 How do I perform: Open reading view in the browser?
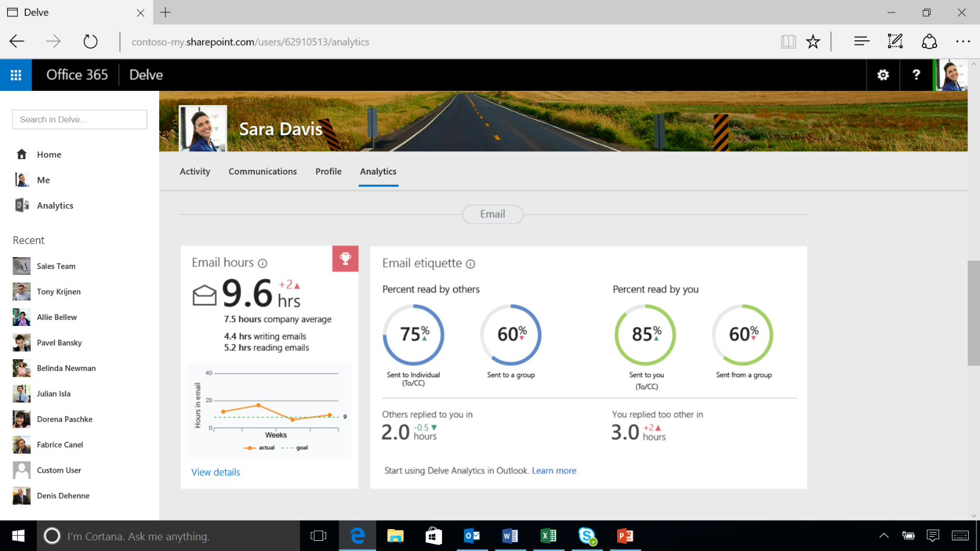(788, 41)
